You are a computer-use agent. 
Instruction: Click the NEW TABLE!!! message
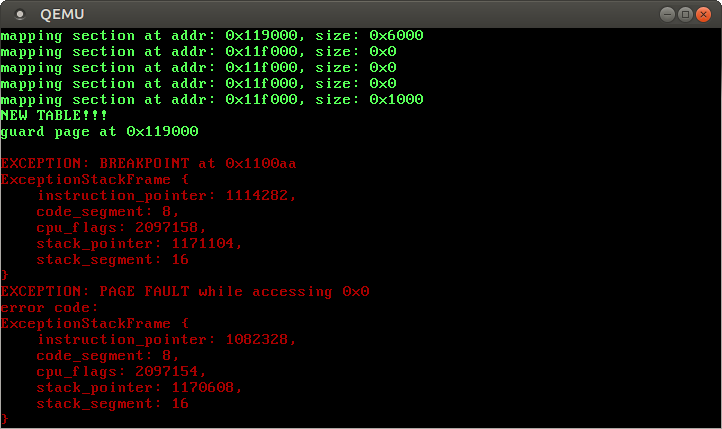click(x=54, y=116)
